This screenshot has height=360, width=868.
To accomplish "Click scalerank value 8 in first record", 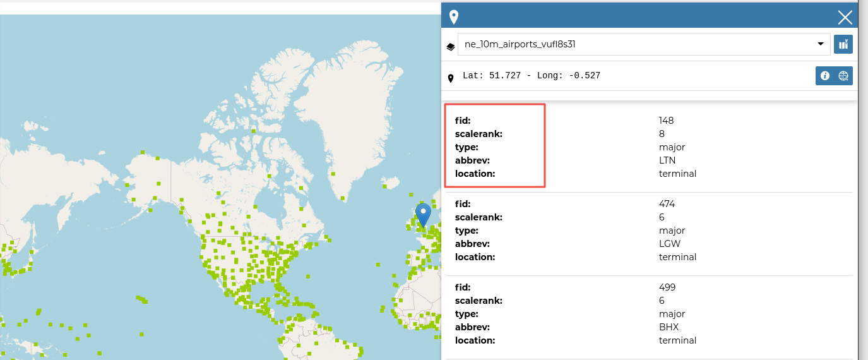I will pyautogui.click(x=662, y=134).
